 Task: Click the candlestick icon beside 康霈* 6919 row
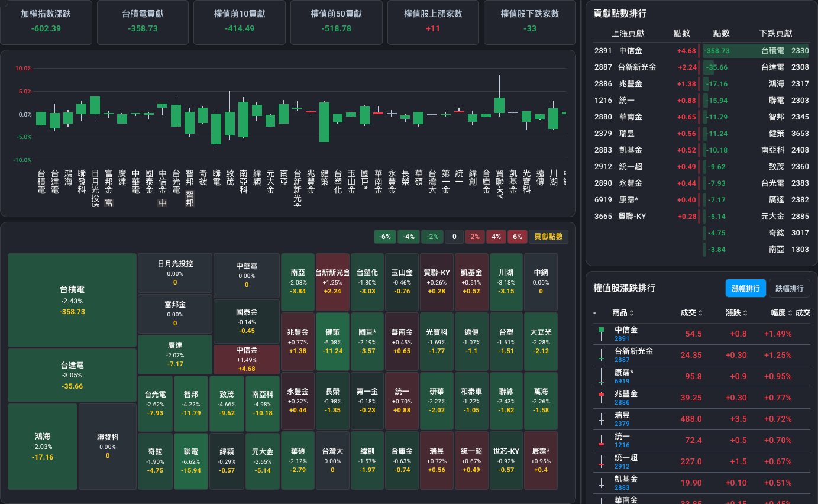tap(602, 376)
